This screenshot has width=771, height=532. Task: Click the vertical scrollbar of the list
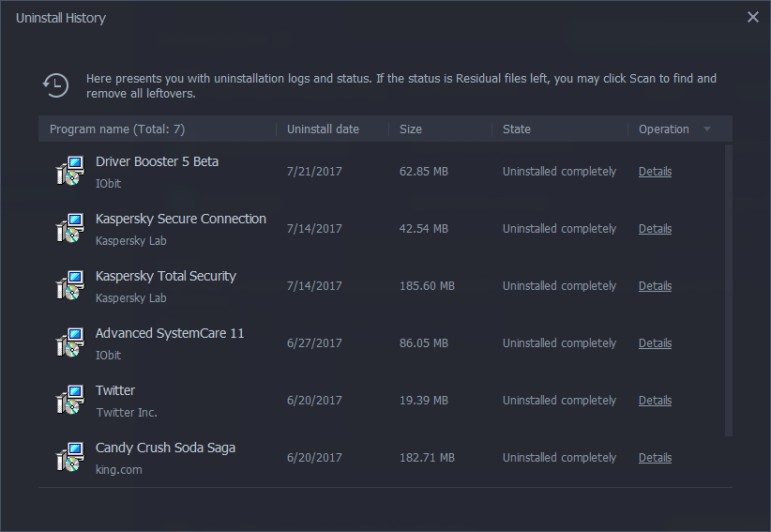click(729, 290)
